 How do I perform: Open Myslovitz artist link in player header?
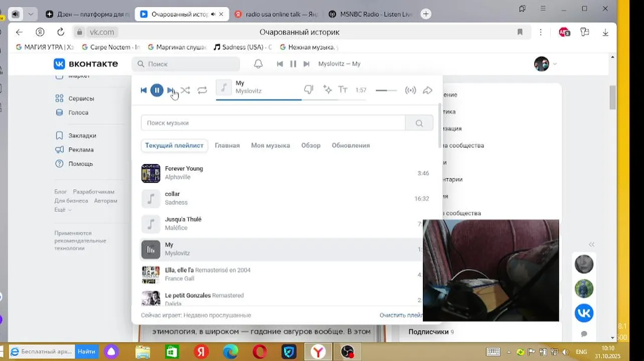click(x=249, y=91)
